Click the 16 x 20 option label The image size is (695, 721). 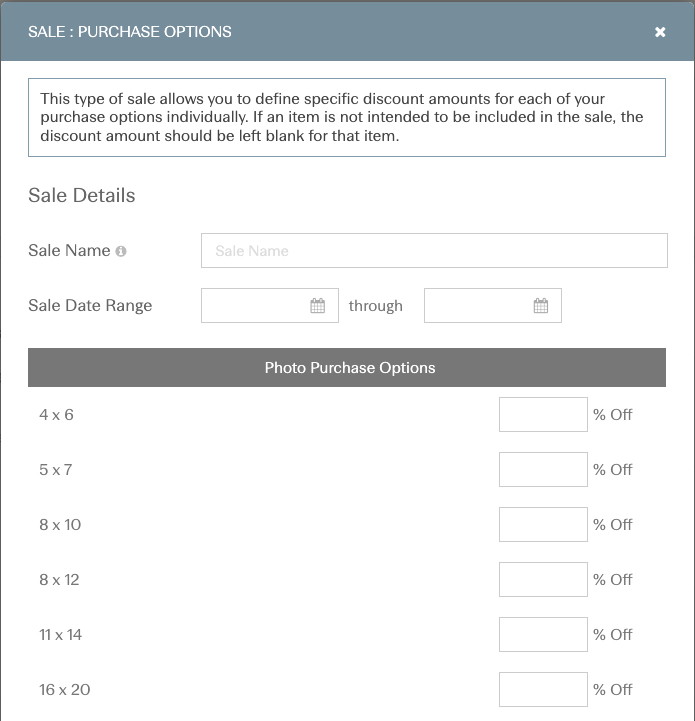click(64, 690)
